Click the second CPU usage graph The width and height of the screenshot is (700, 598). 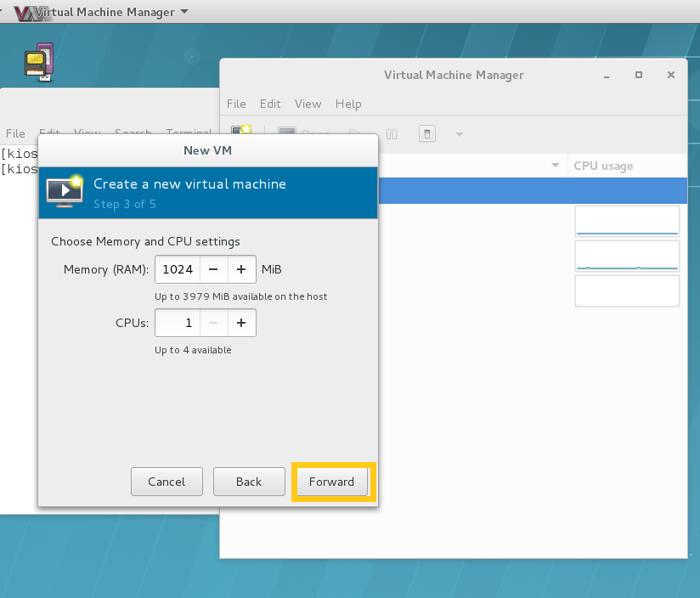tap(627, 256)
